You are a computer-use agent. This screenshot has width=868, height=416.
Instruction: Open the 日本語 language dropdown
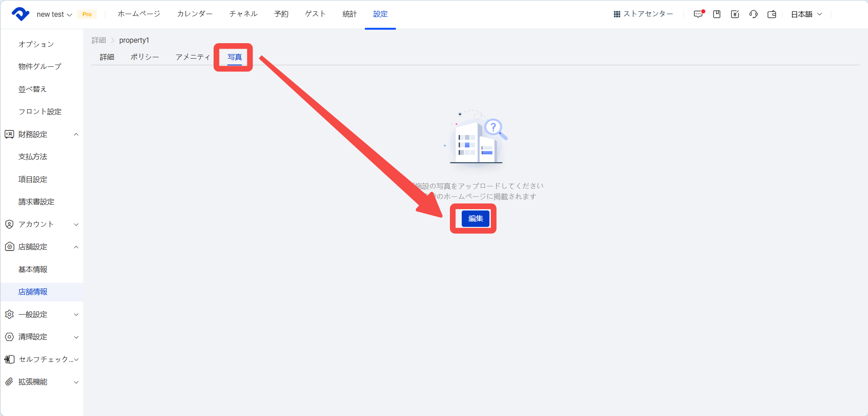coord(807,14)
